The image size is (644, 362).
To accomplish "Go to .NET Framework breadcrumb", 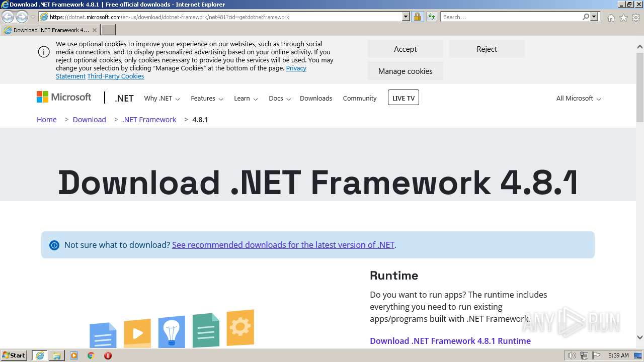I will coord(149,120).
